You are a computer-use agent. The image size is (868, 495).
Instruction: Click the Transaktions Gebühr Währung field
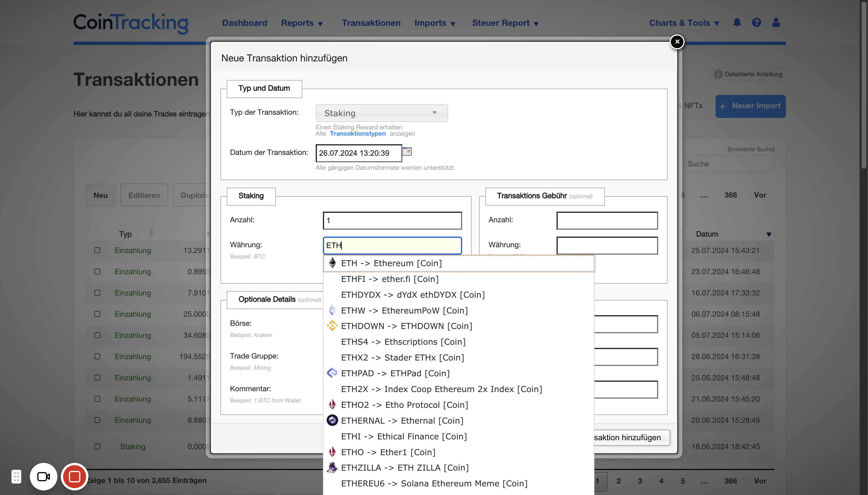[x=607, y=245]
